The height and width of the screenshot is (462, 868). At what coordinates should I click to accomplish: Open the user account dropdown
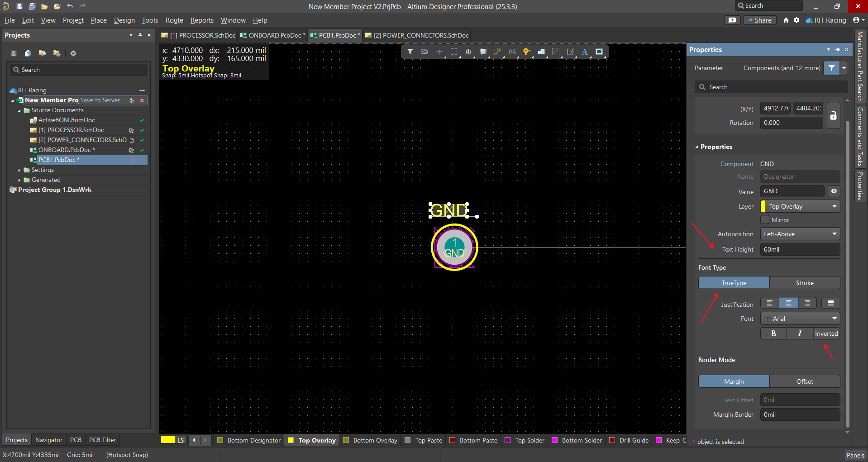point(858,20)
